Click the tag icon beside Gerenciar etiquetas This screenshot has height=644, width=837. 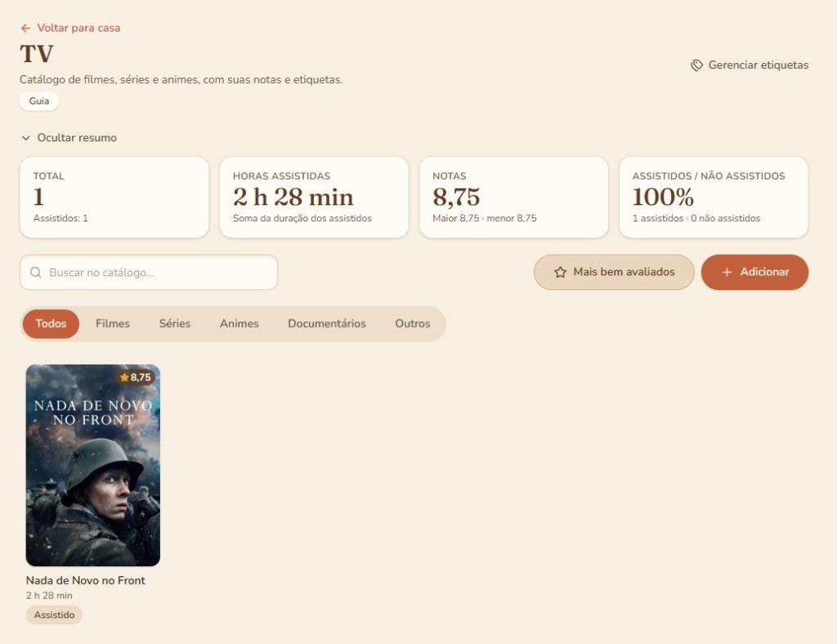click(696, 65)
